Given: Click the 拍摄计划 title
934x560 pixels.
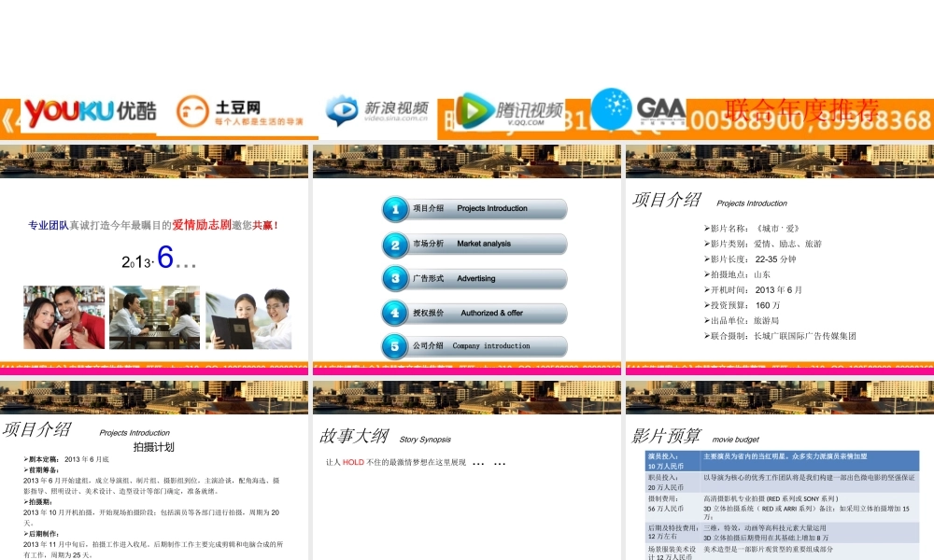Looking at the screenshot, I should point(154,447).
